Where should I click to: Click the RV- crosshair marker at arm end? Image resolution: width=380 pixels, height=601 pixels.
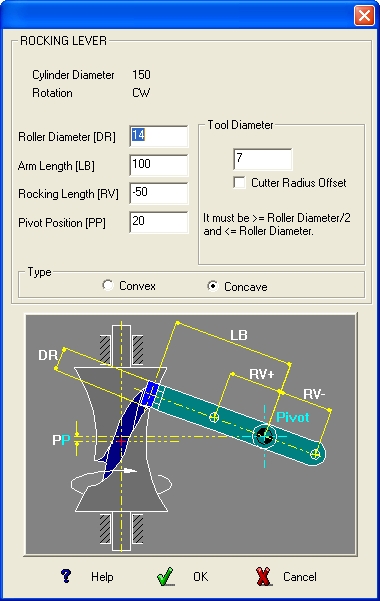tap(315, 455)
